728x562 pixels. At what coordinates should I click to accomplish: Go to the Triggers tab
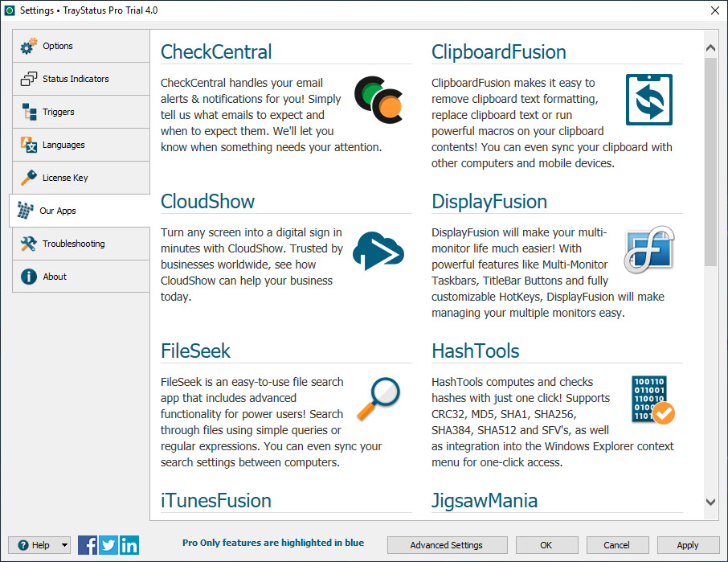click(x=80, y=112)
